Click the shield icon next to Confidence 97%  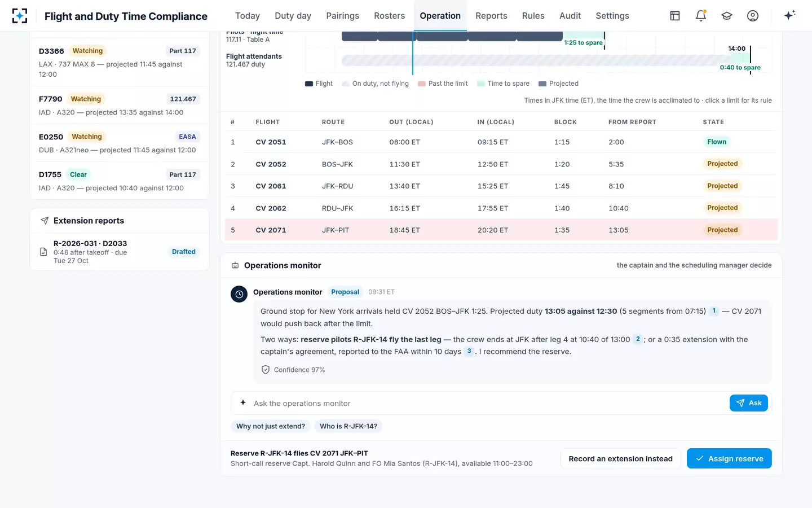click(266, 370)
